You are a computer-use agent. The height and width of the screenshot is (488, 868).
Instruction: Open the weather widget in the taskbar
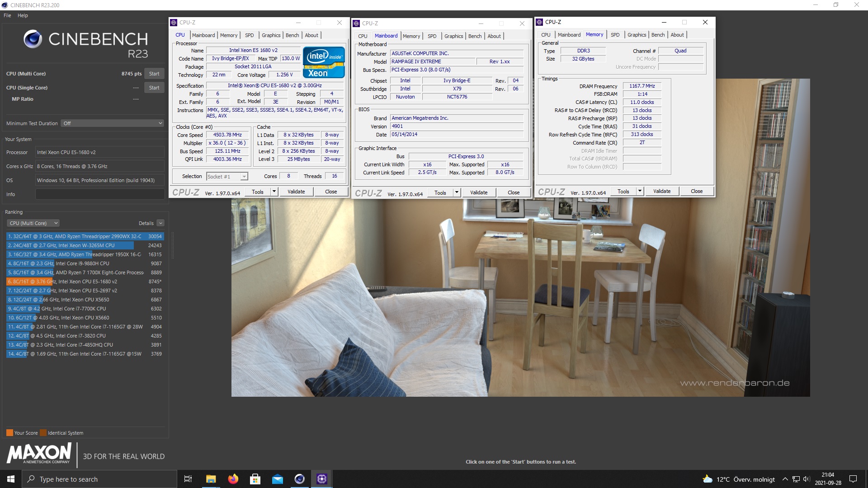click(739, 479)
